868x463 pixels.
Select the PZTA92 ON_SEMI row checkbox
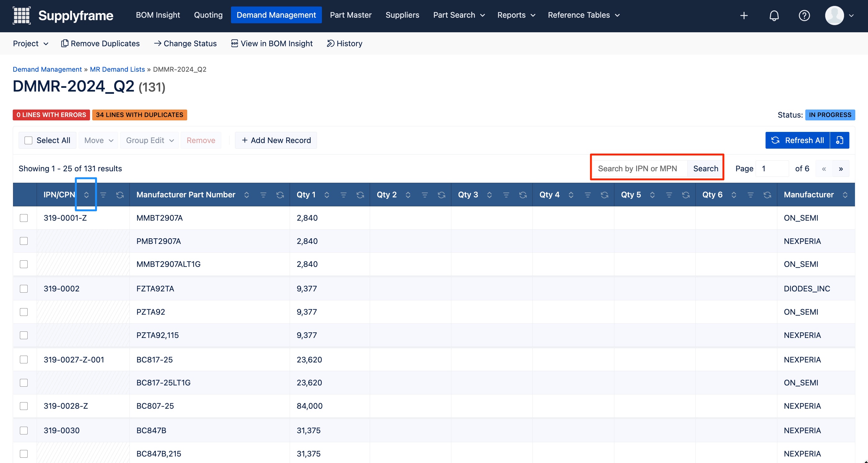point(24,312)
